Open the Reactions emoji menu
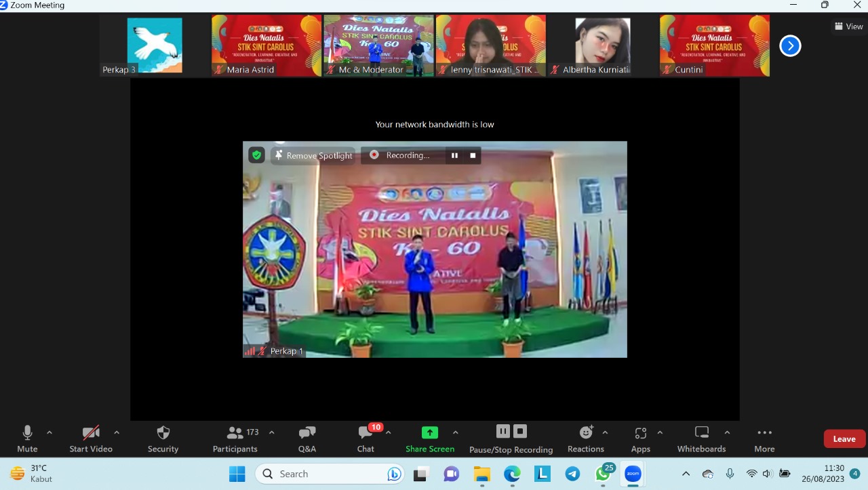868x490 pixels. point(586,433)
